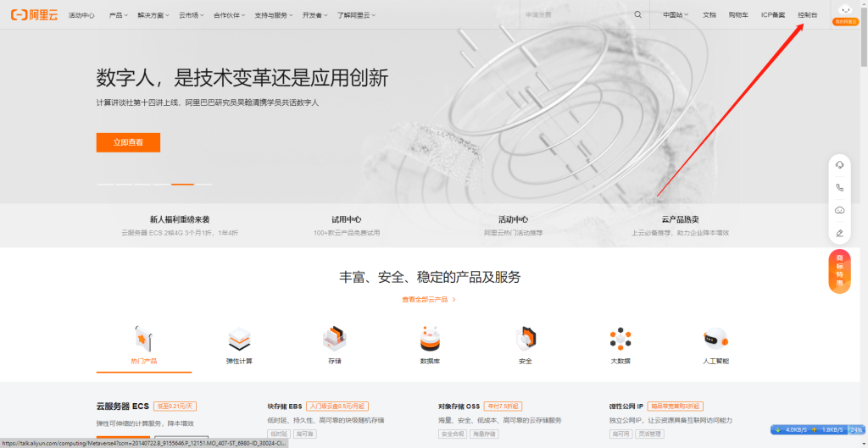The width and height of the screenshot is (868, 448).
Task: Expand the 解决方案 dropdown menu
Action: click(153, 15)
